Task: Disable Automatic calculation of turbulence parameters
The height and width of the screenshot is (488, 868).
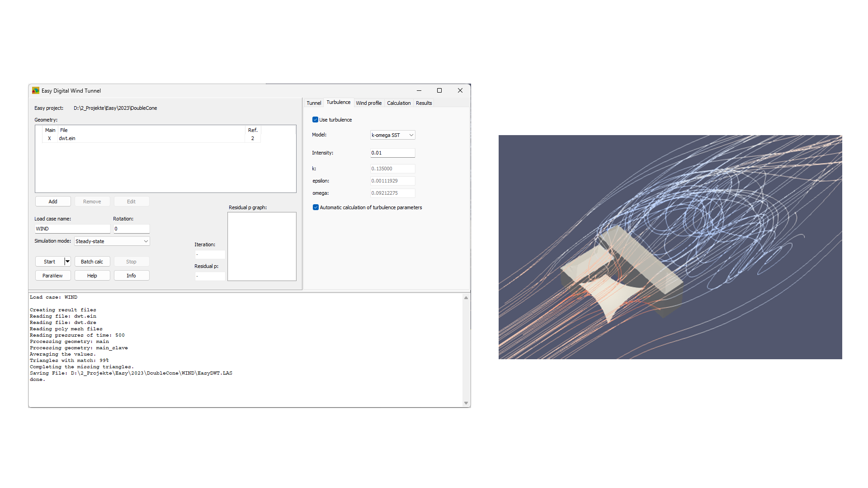Action: (x=316, y=207)
